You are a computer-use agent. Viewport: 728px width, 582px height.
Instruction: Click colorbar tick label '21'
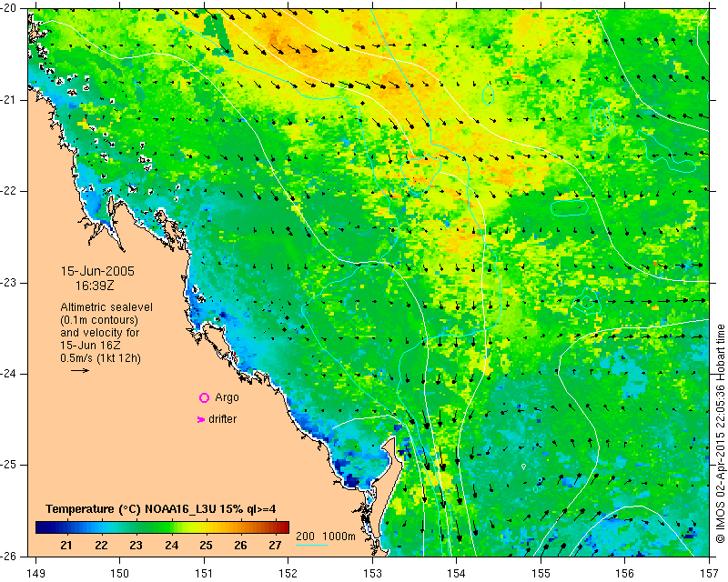[x=66, y=546]
